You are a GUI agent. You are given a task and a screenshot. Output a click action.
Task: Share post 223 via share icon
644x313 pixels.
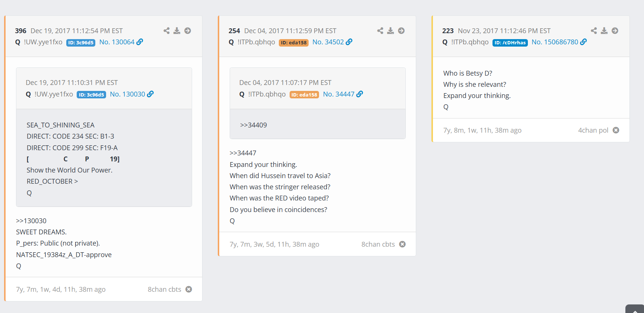tap(594, 31)
